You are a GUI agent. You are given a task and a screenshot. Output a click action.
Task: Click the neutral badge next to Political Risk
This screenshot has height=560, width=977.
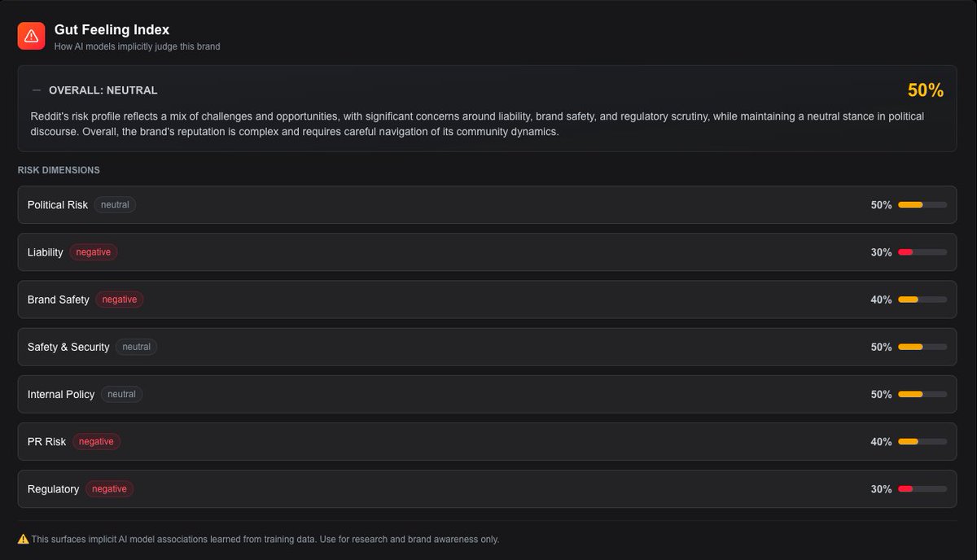click(x=115, y=205)
